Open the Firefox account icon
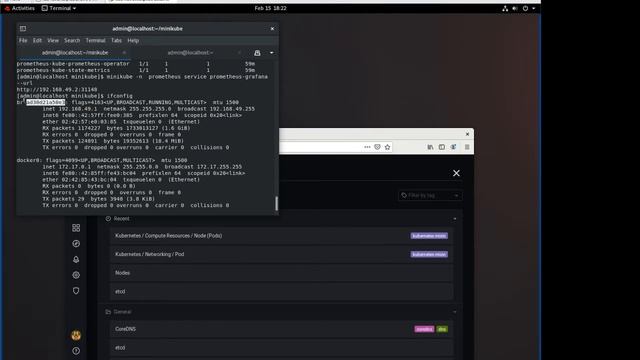 (453, 147)
